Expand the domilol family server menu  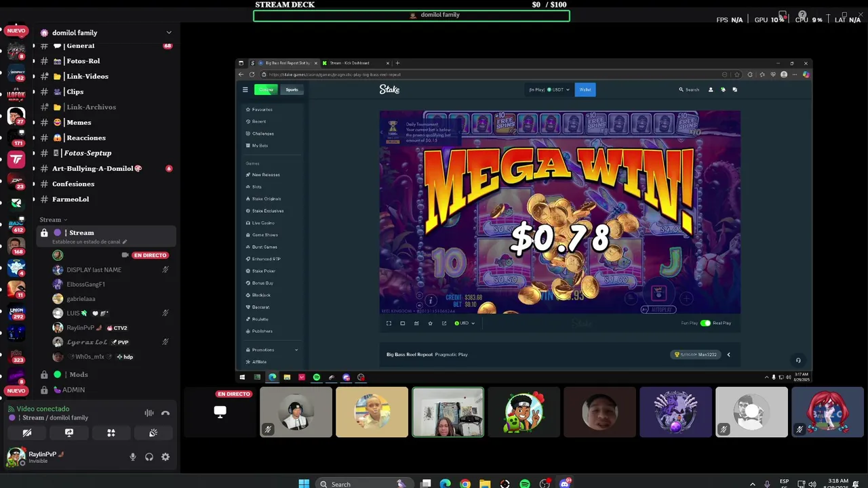[106, 33]
